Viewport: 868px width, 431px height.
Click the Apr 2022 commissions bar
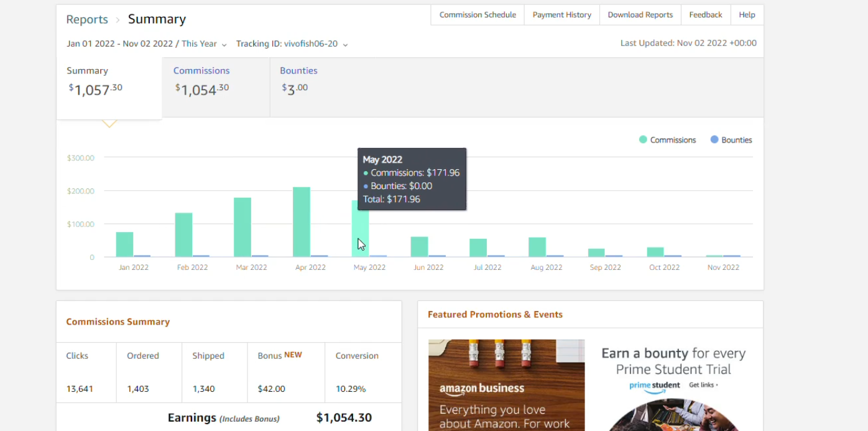pyautogui.click(x=302, y=222)
